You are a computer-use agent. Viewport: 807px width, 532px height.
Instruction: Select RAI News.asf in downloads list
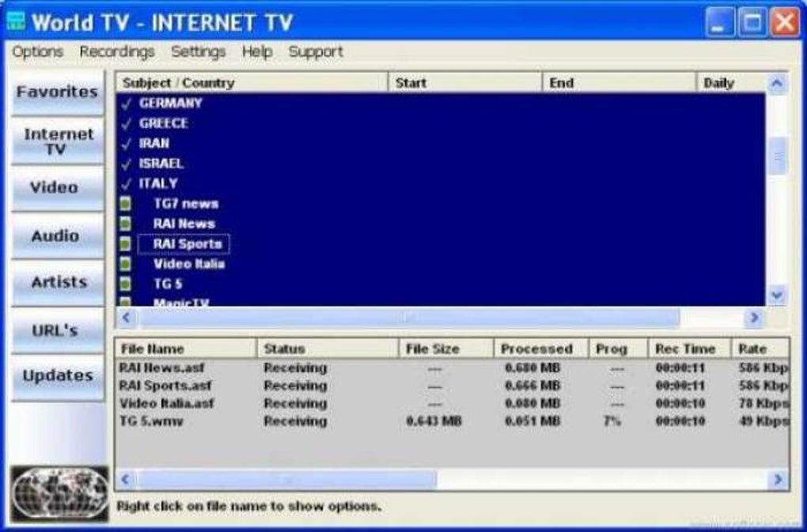[x=161, y=368]
